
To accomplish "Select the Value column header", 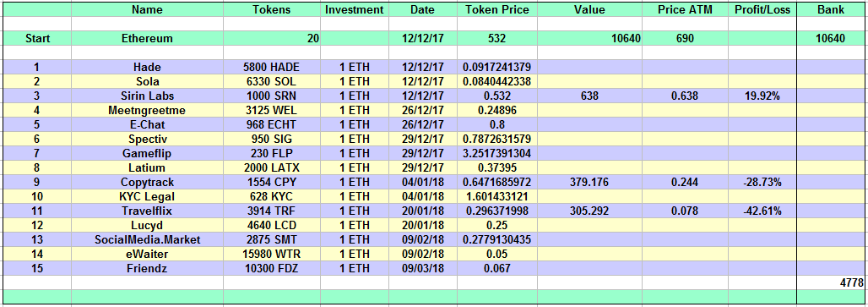I will 589,9.
